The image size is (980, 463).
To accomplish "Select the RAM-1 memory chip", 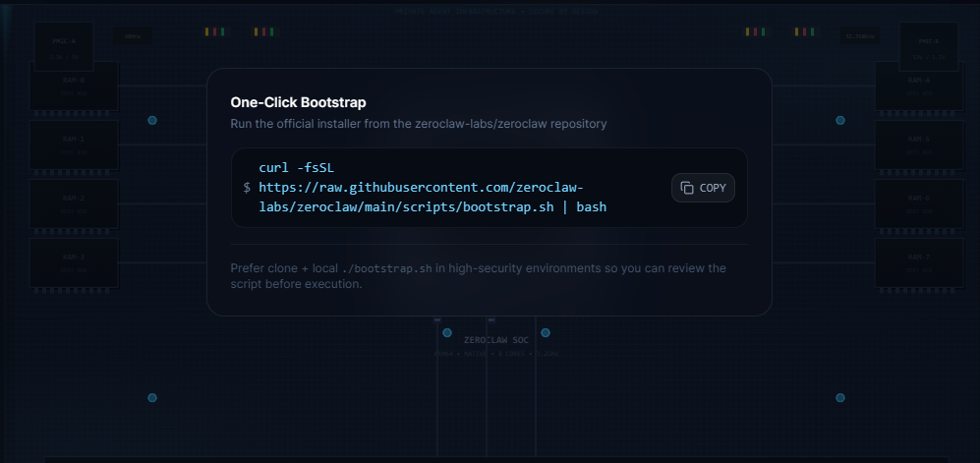I will tap(74, 145).
